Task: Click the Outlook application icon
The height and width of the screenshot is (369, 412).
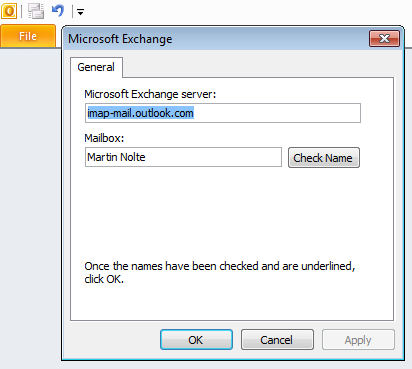Action: pyautogui.click(x=9, y=11)
